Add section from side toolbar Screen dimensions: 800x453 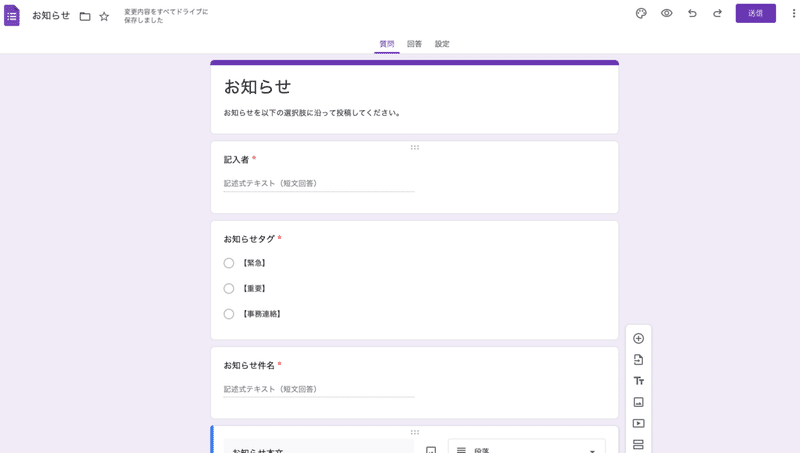click(x=638, y=445)
